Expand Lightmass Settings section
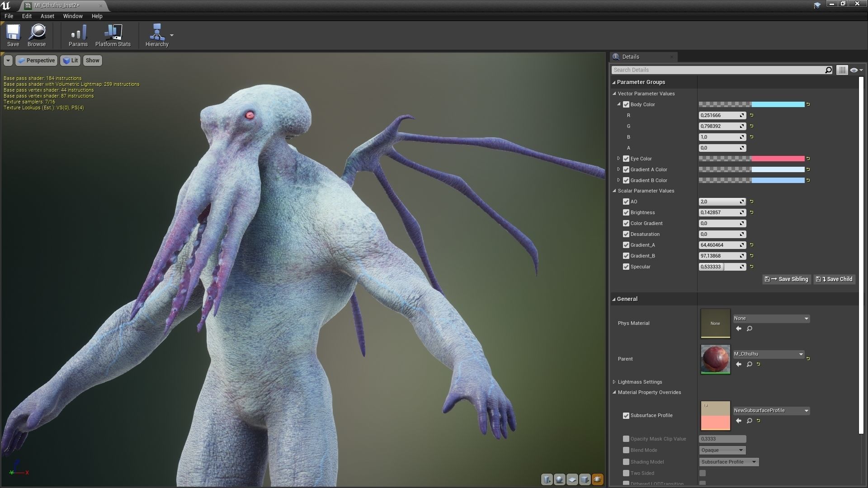The height and width of the screenshot is (488, 868). (614, 382)
